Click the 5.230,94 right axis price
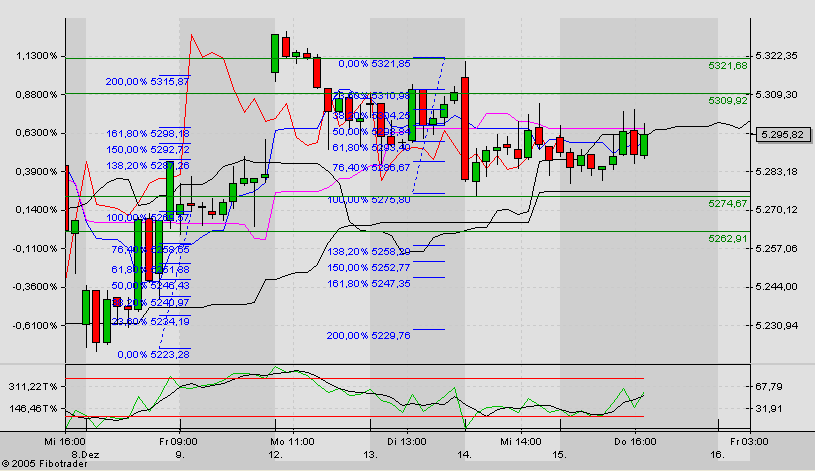This screenshot has width=815, height=471. 776,325
